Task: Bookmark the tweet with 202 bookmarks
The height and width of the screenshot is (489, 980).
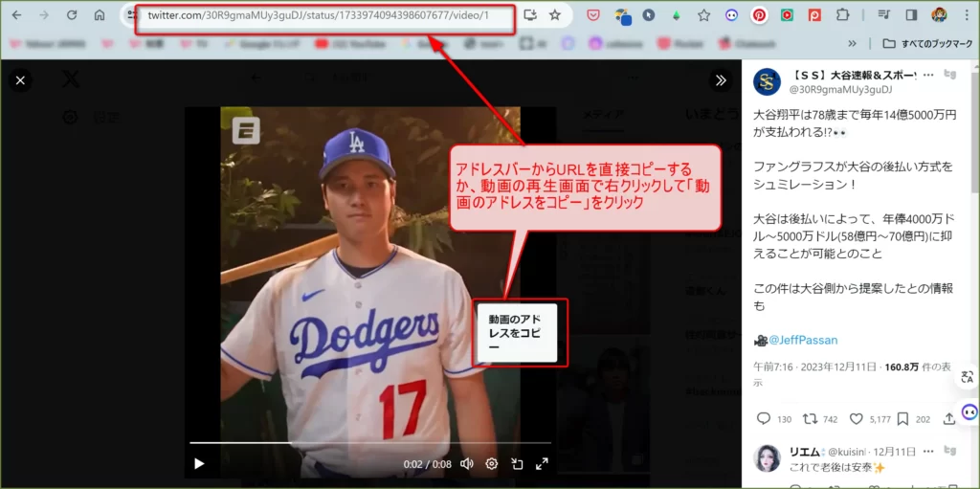Action: (904, 418)
